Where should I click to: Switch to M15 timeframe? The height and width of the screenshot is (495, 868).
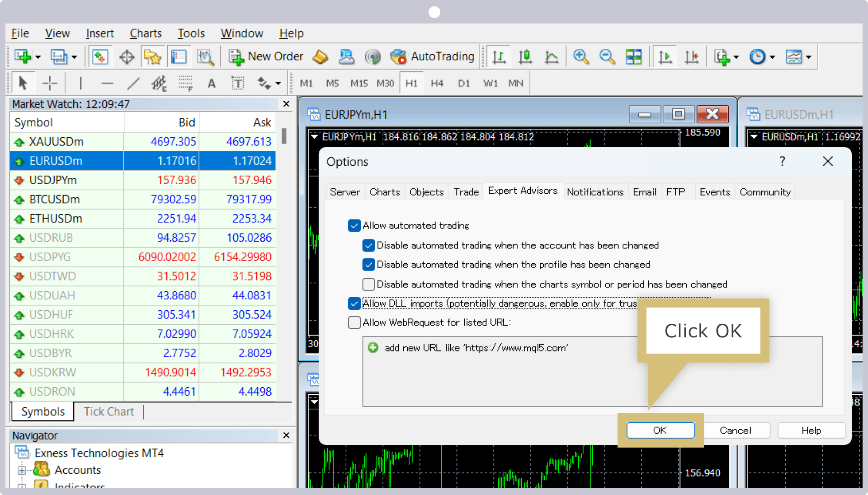pos(359,84)
